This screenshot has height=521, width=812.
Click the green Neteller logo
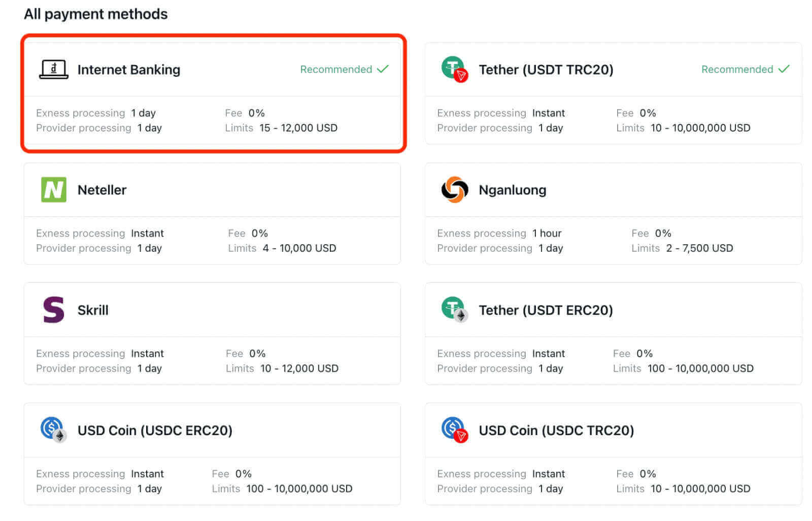tap(53, 189)
